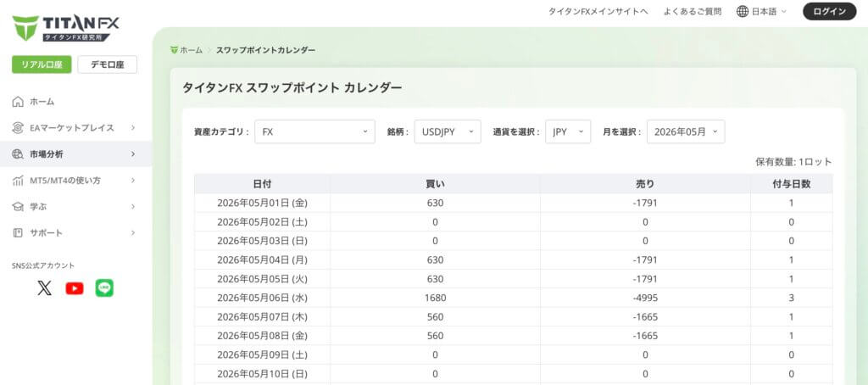The image size is (868, 385).
Task: Click the ログイン button
Action: coord(829,11)
